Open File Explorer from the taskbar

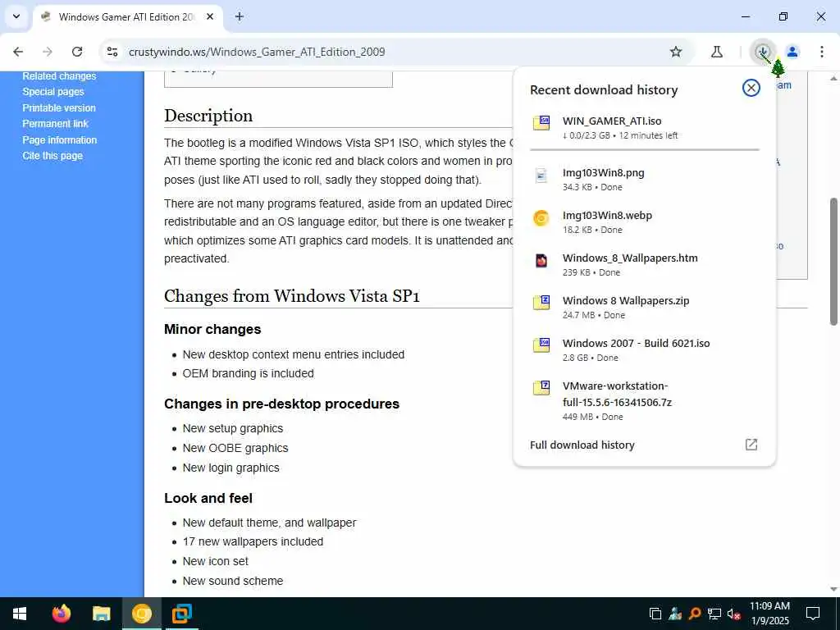[x=101, y=614]
